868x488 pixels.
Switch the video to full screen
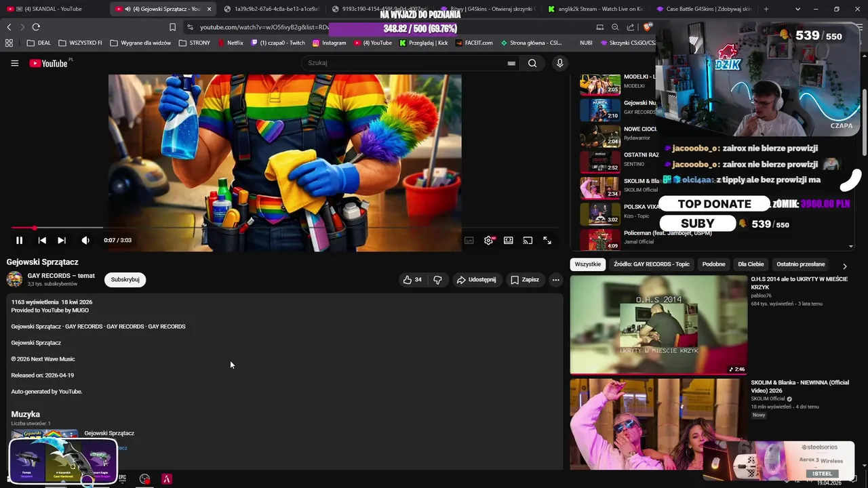point(547,240)
